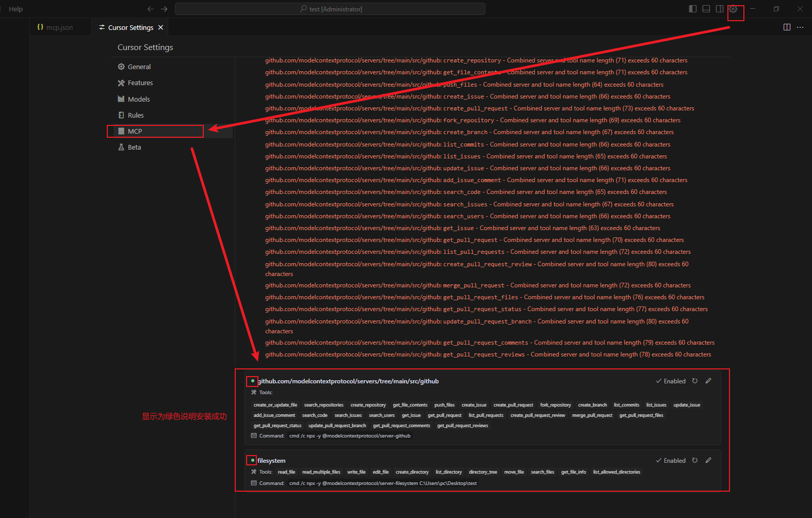Select the create_branch tool chip

592,405
